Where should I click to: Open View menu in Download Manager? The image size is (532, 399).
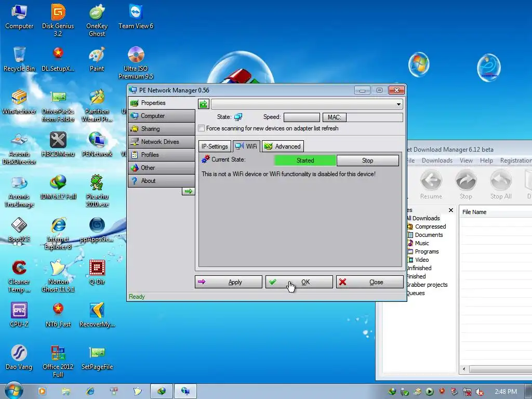pyautogui.click(x=466, y=161)
